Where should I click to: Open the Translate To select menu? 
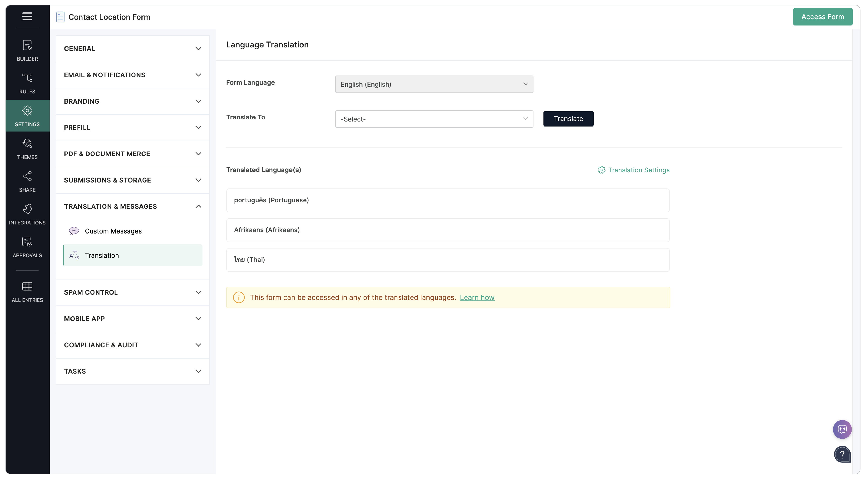434,119
